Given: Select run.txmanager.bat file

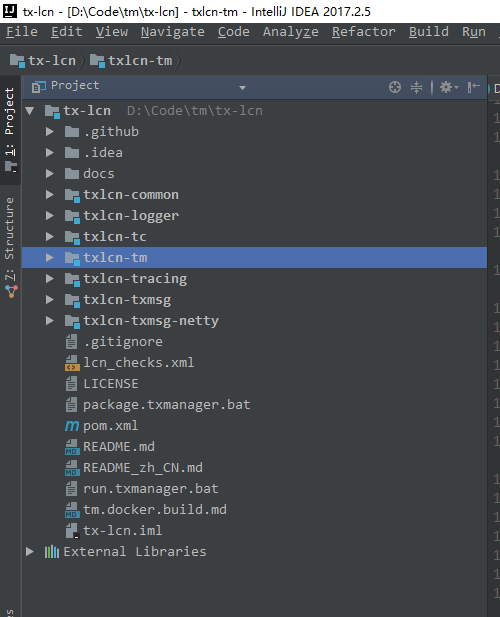Looking at the screenshot, I should [x=151, y=489].
